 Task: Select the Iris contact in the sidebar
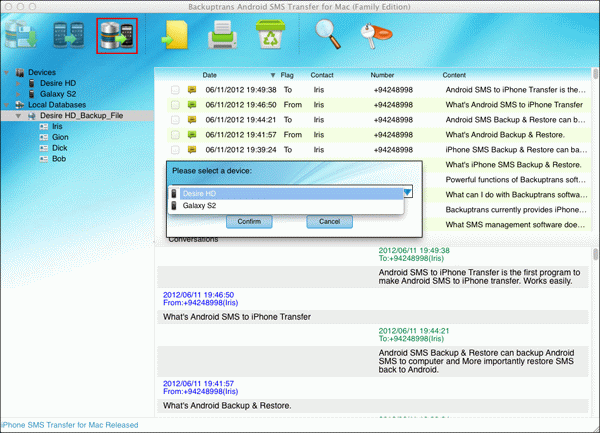tap(57, 126)
